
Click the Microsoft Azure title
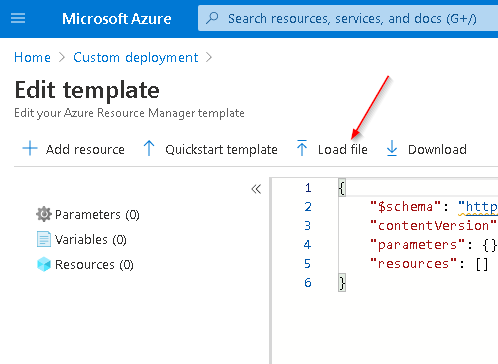pyautogui.click(x=117, y=19)
